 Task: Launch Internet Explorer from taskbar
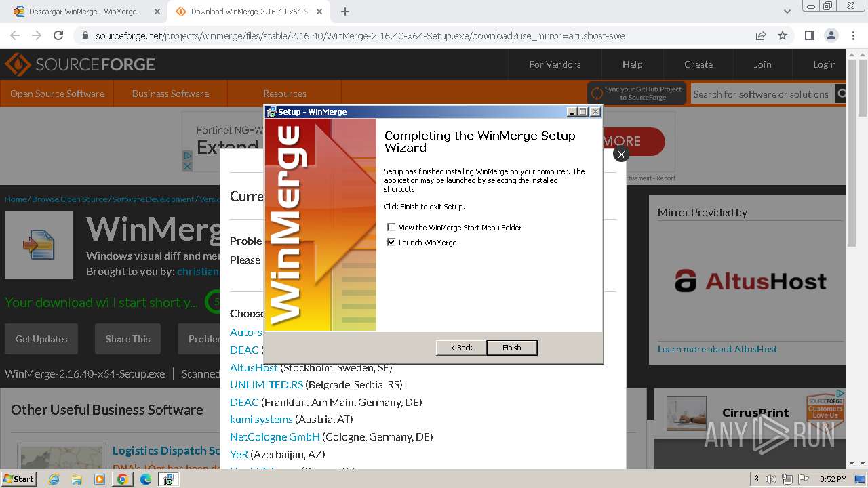[x=54, y=479]
